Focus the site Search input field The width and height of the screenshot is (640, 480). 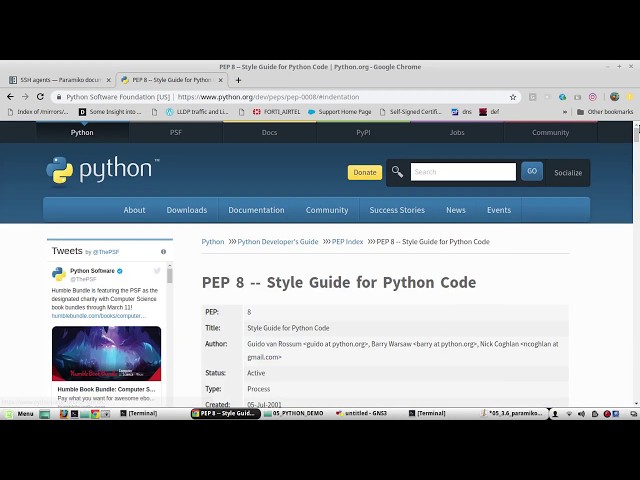[463, 172]
